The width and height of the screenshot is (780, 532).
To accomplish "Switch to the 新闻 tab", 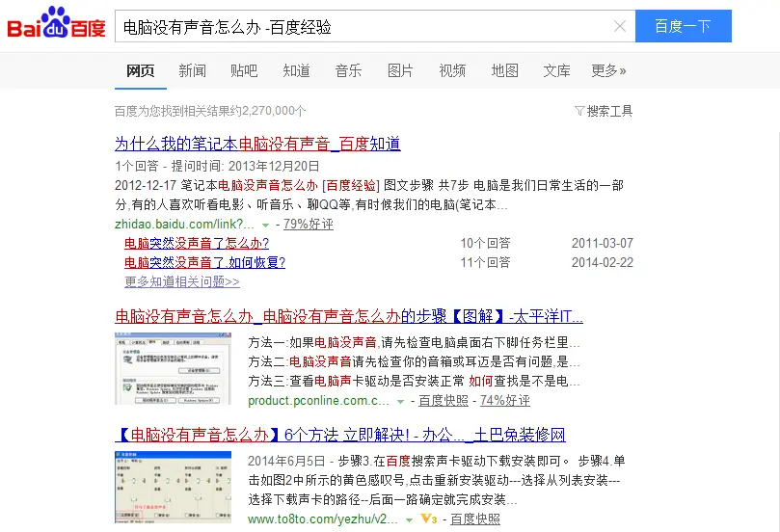I will (x=192, y=70).
